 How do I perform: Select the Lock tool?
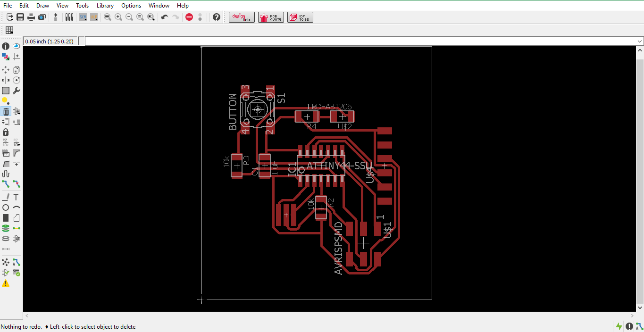[x=6, y=132]
